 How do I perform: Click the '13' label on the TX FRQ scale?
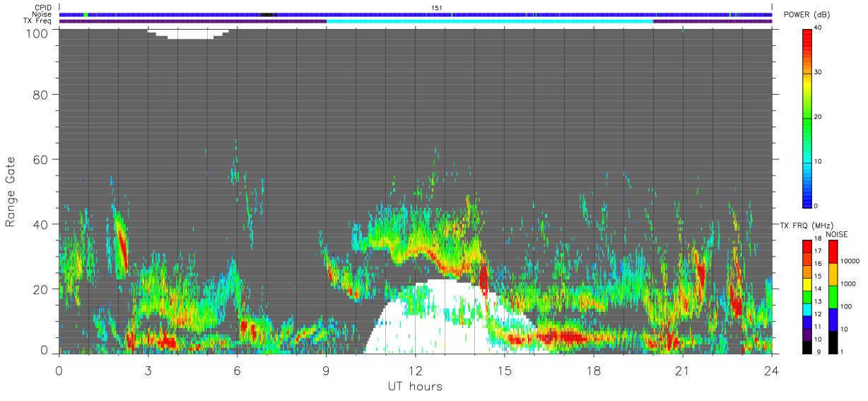click(x=819, y=302)
